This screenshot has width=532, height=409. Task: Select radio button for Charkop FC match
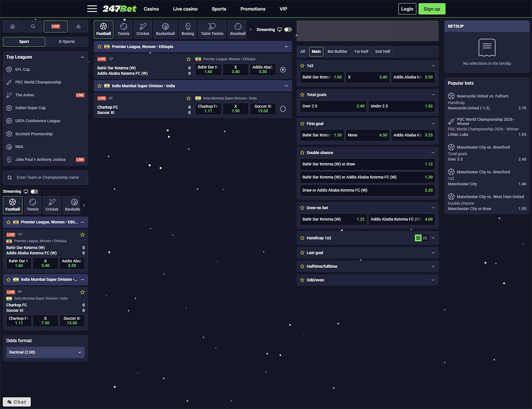[x=283, y=109]
